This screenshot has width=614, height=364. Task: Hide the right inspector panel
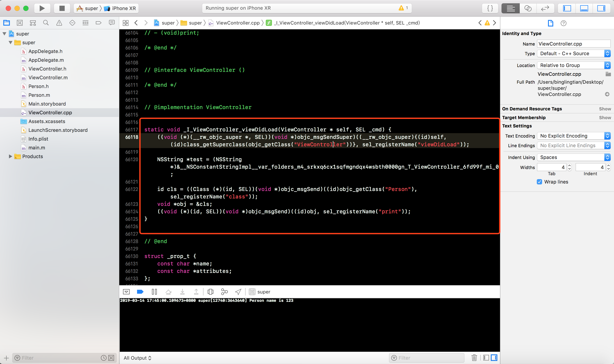[601, 8]
